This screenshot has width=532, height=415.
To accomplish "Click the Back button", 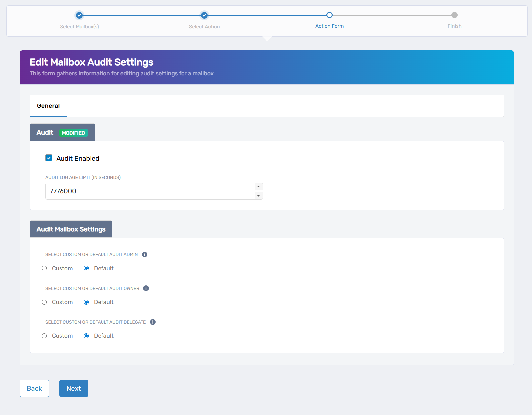I will click(x=34, y=388).
